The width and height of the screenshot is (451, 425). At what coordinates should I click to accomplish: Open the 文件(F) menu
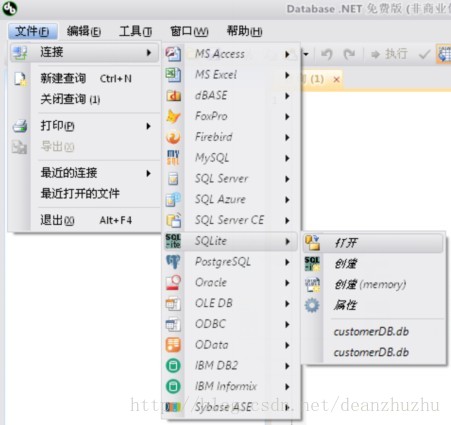pos(32,31)
